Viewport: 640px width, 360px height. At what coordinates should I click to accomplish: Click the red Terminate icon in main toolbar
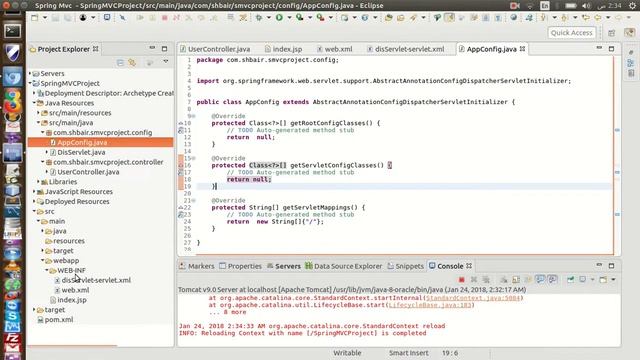pos(164,18)
